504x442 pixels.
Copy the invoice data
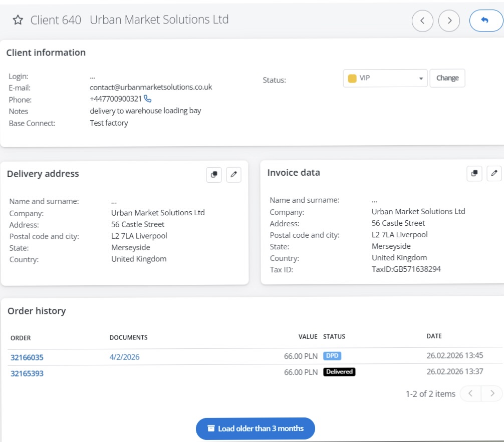click(x=474, y=173)
